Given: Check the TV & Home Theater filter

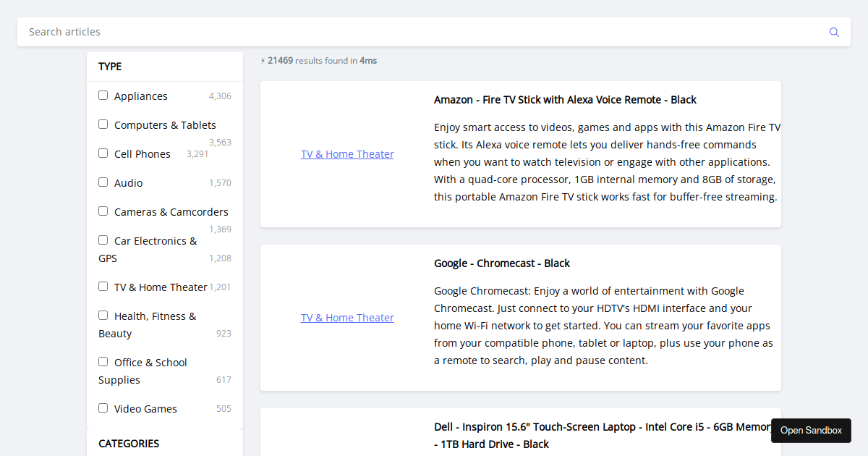Looking at the screenshot, I should tap(103, 286).
